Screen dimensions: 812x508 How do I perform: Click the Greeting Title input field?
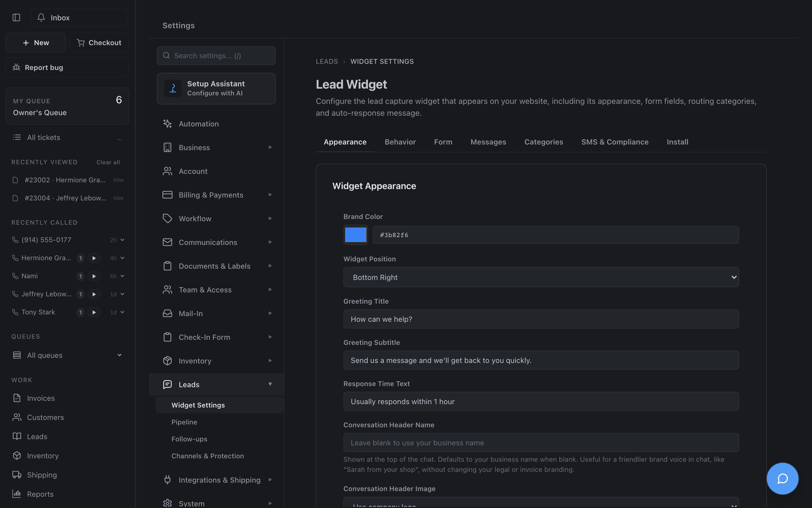click(541, 319)
